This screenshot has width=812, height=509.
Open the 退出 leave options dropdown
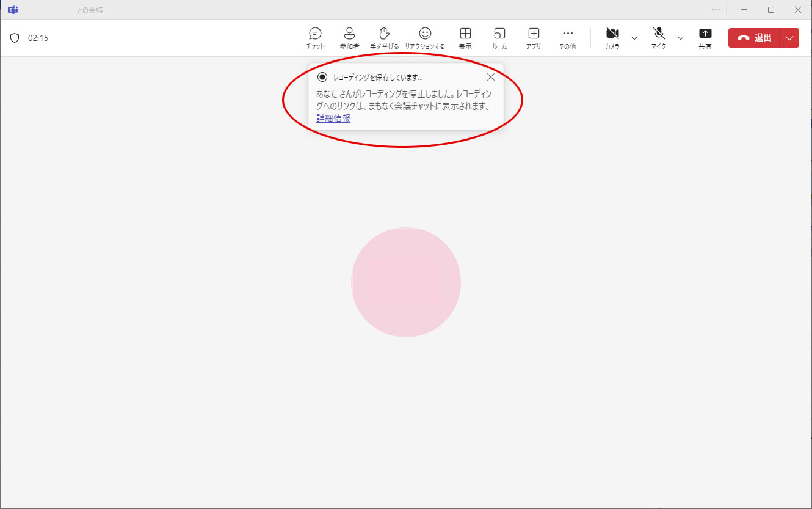(789, 37)
